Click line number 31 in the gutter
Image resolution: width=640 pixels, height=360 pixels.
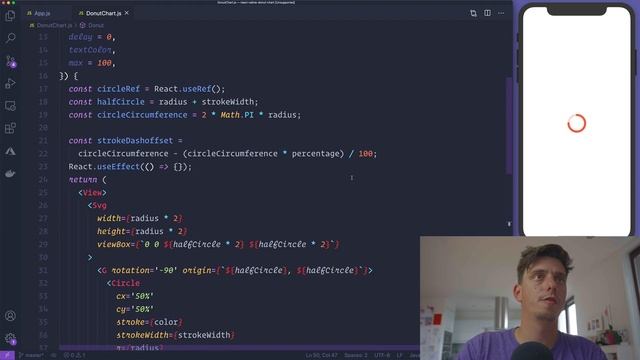(43, 270)
